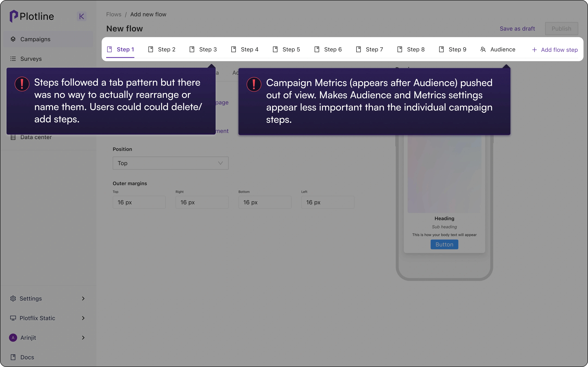
Task: Navigate to Flows breadcrumb link
Action: 114,14
